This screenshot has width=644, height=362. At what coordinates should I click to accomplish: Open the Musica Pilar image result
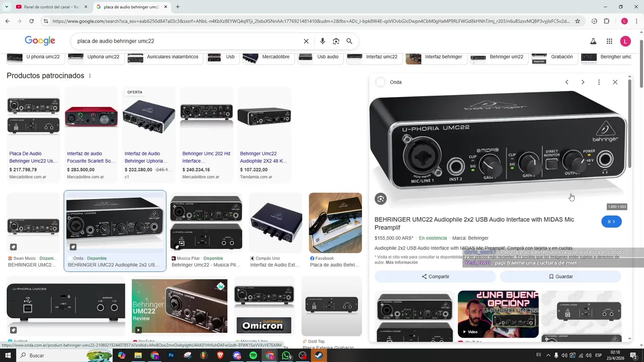206,223
